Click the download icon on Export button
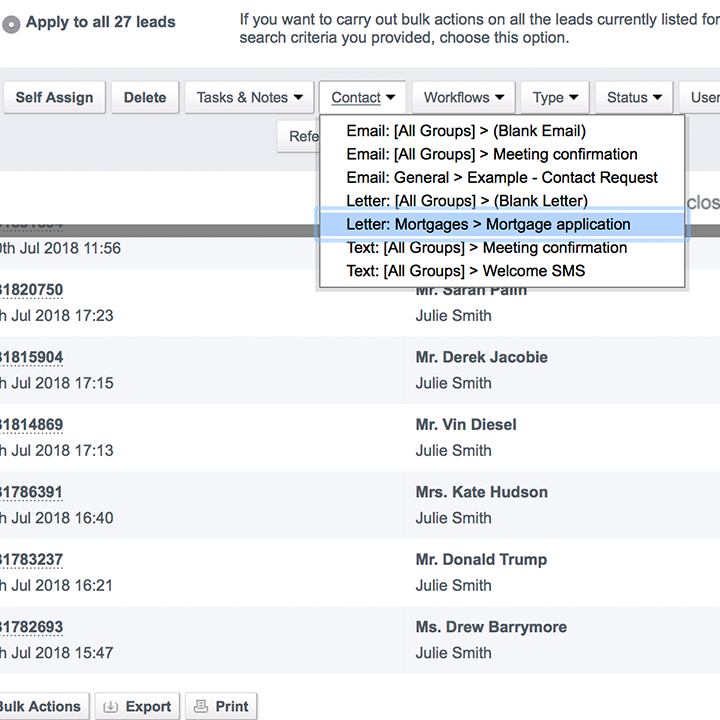This screenshot has width=720, height=720. tap(110, 707)
